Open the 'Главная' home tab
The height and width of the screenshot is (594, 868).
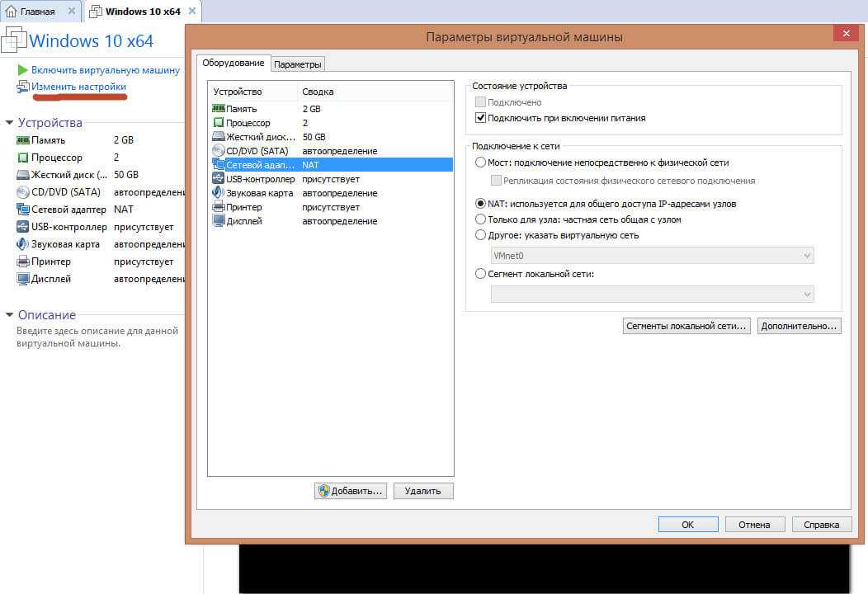(33, 12)
